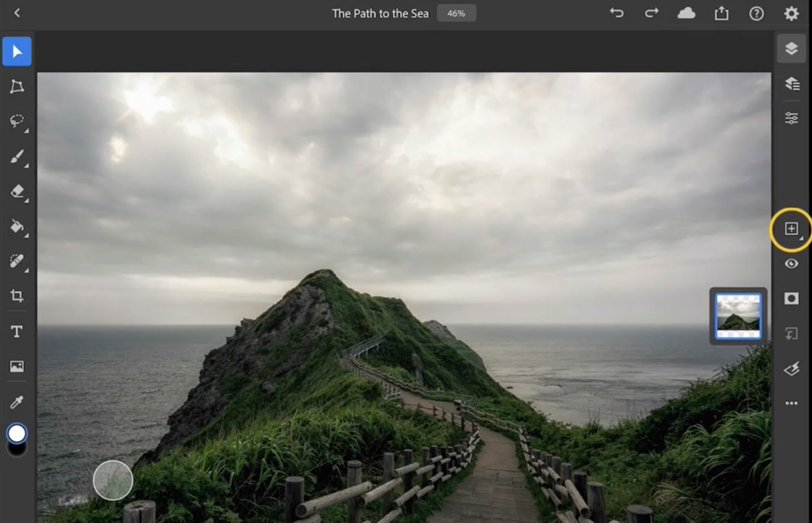Select the Paint Bucket fill tool

coord(17,226)
